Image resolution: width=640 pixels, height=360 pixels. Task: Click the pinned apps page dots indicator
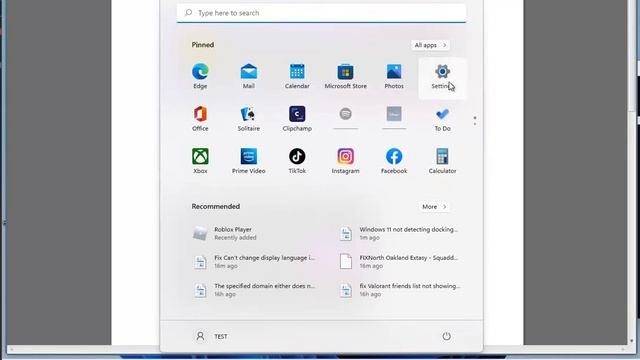[x=475, y=121]
